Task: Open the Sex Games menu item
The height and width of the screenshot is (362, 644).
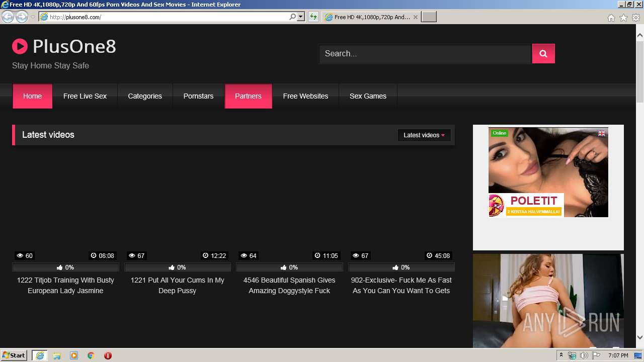Action: (368, 96)
